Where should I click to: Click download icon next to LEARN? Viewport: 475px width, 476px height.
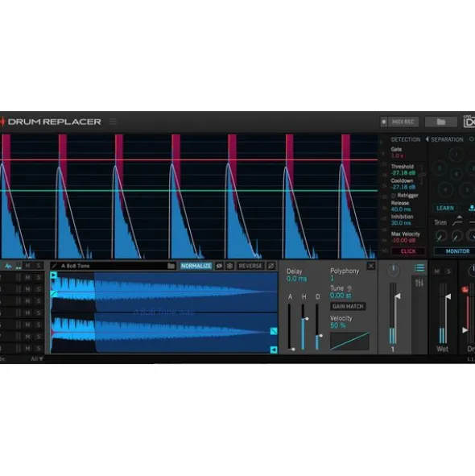click(x=471, y=208)
